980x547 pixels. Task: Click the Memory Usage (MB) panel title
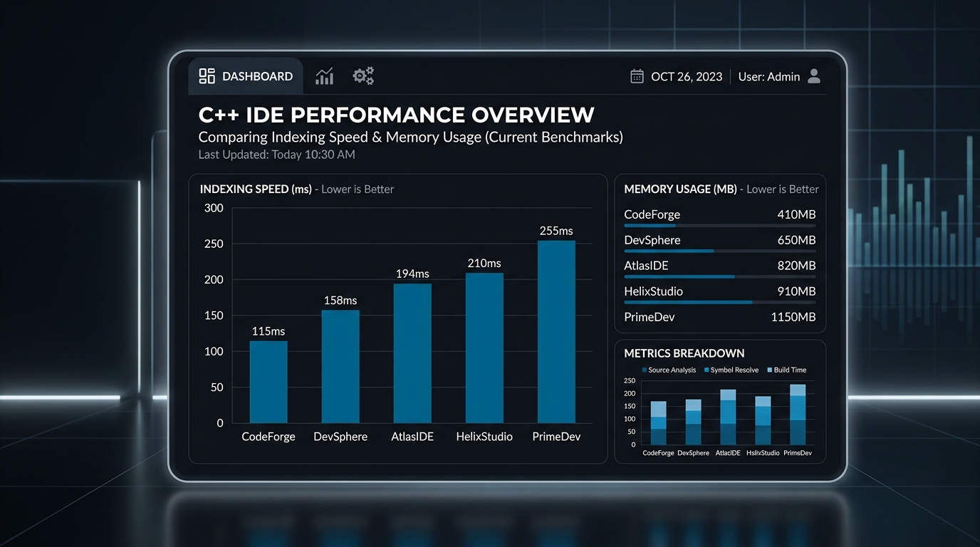click(679, 189)
